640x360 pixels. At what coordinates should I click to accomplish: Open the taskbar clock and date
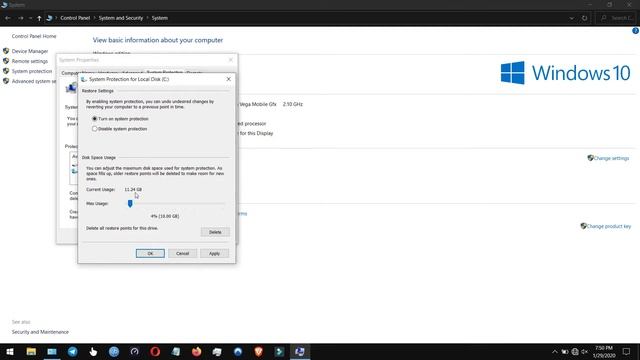click(604, 352)
